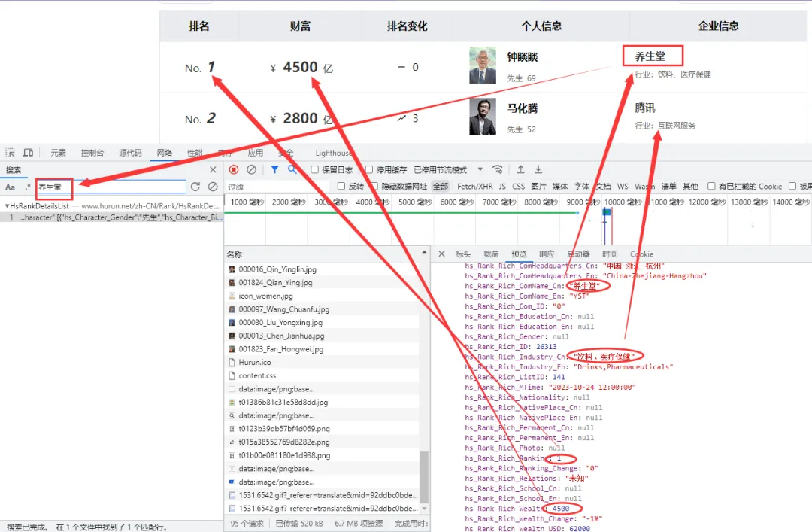Screen dimensions: 812x532
Task: Clear the network log
Action: (x=252, y=169)
